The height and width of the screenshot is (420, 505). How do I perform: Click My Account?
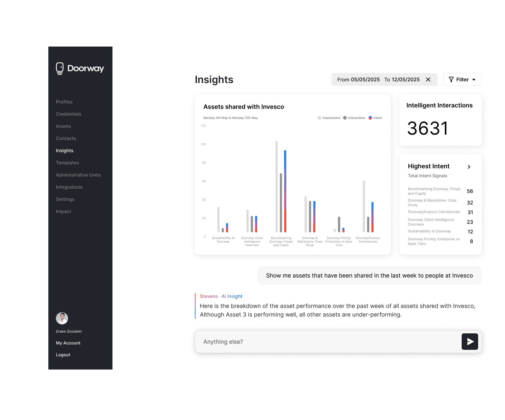[68, 343]
